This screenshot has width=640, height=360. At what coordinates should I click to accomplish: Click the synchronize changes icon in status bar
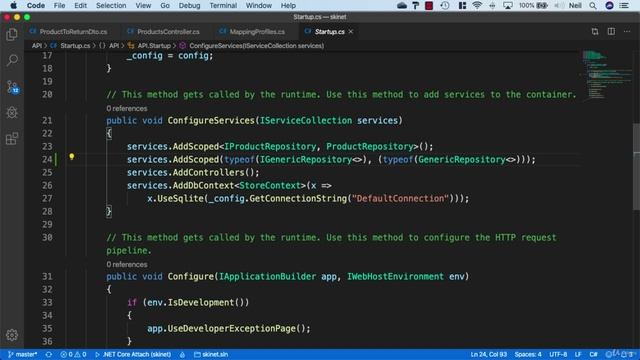click(x=49, y=354)
